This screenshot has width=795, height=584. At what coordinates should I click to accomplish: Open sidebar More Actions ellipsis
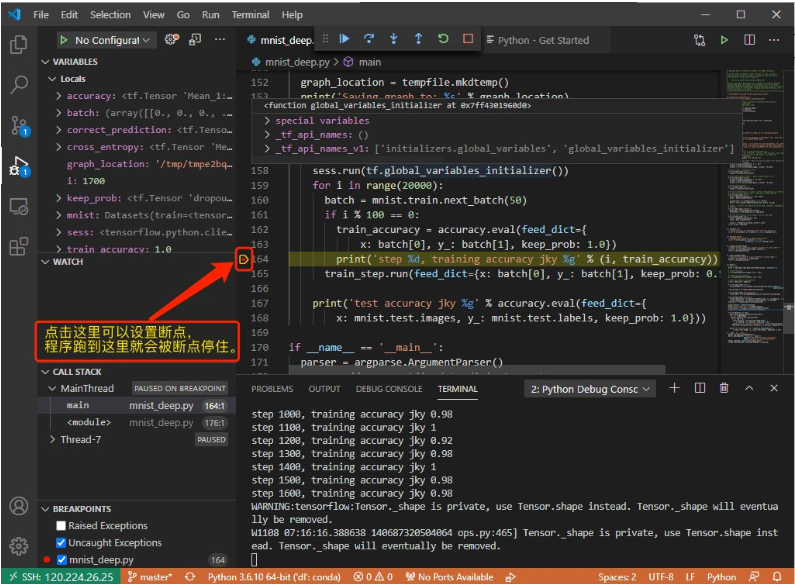click(x=220, y=39)
